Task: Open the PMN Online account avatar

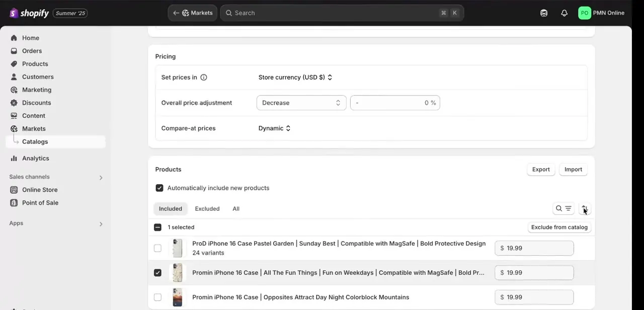Action: [585, 13]
